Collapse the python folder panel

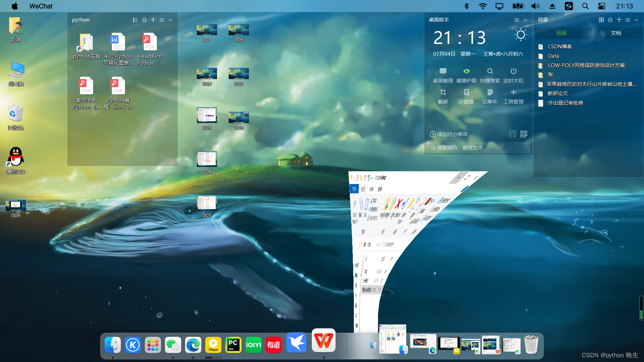tap(171, 20)
